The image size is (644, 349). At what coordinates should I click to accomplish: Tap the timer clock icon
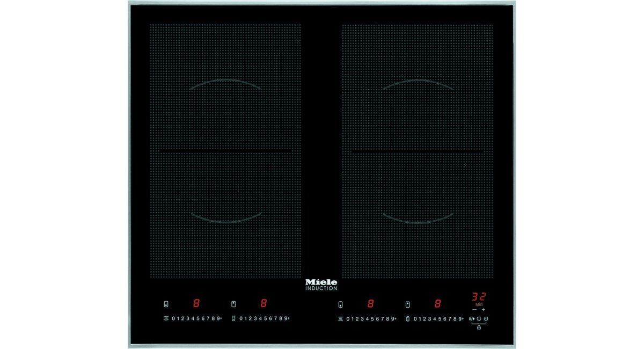pyautogui.click(x=486, y=319)
